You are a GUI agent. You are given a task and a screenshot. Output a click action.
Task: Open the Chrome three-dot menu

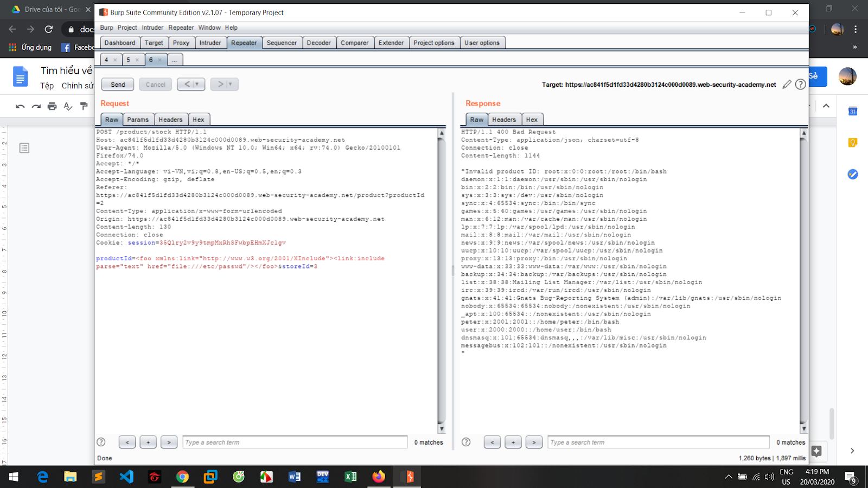coord(856,29)
